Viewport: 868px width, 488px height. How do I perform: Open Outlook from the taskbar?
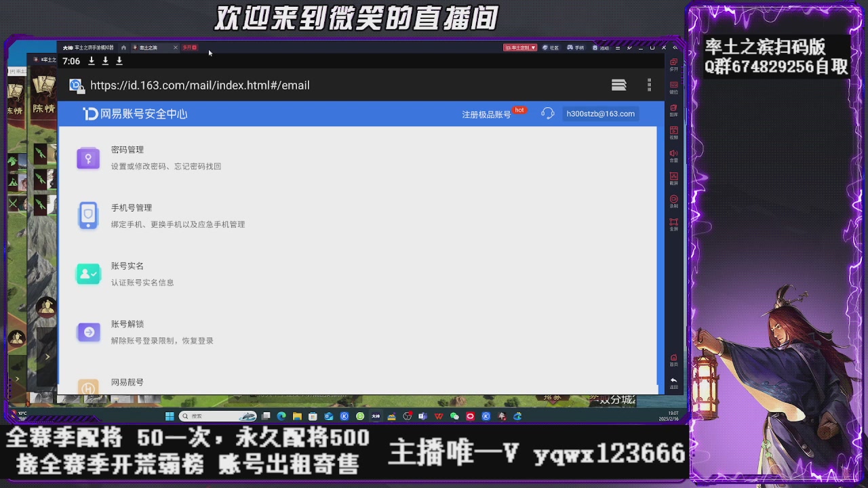329,416
